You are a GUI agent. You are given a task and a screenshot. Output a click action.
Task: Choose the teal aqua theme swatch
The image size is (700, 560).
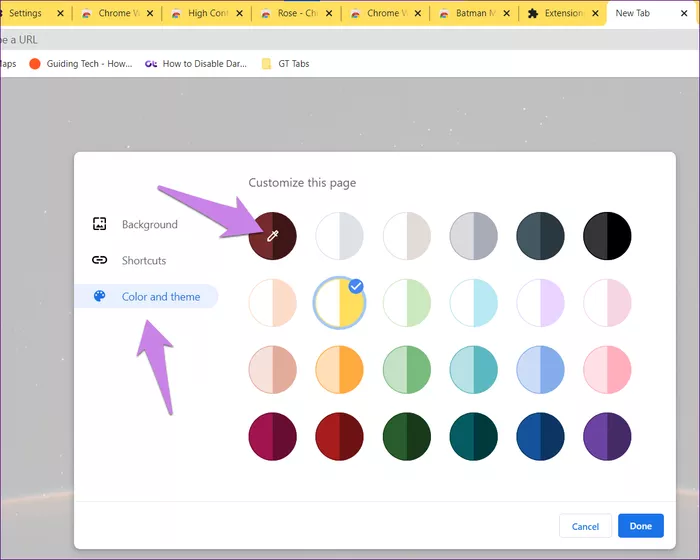[x=473, y=369]
